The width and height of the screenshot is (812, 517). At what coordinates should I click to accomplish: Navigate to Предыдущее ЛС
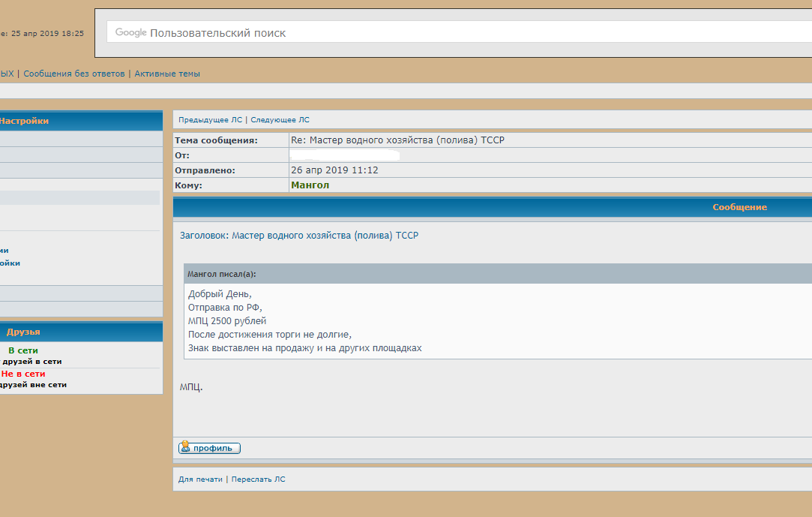coord(210,120)
